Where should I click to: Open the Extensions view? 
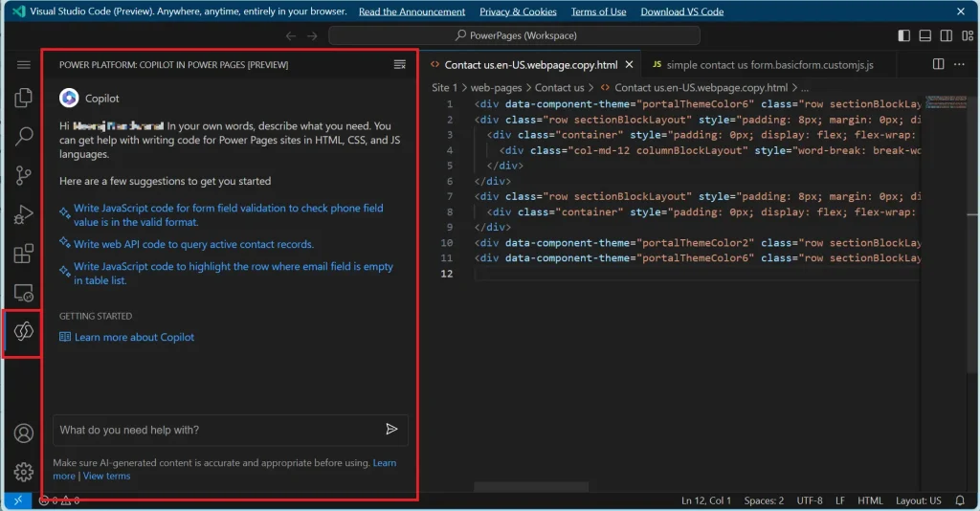click(24, 254)
